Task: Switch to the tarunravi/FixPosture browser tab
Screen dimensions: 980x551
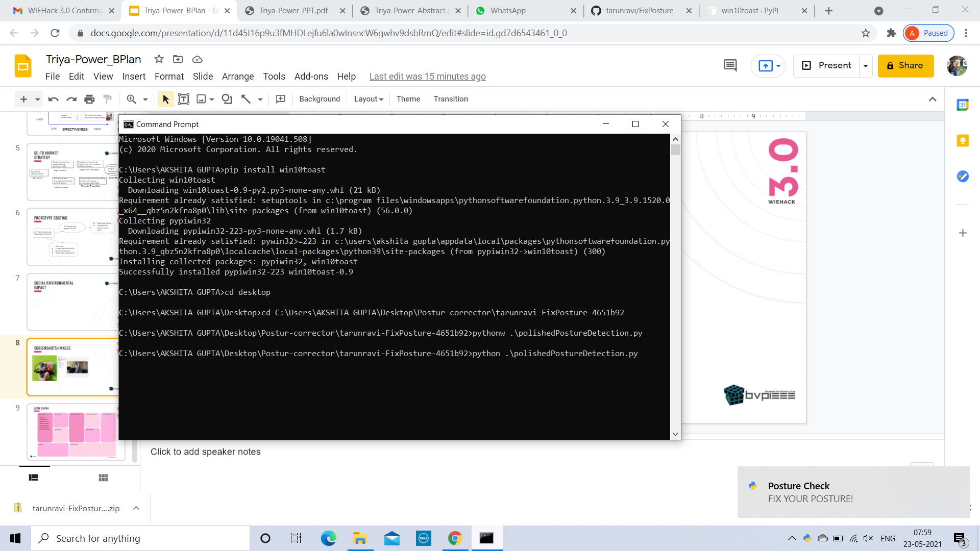Action: 639,11
